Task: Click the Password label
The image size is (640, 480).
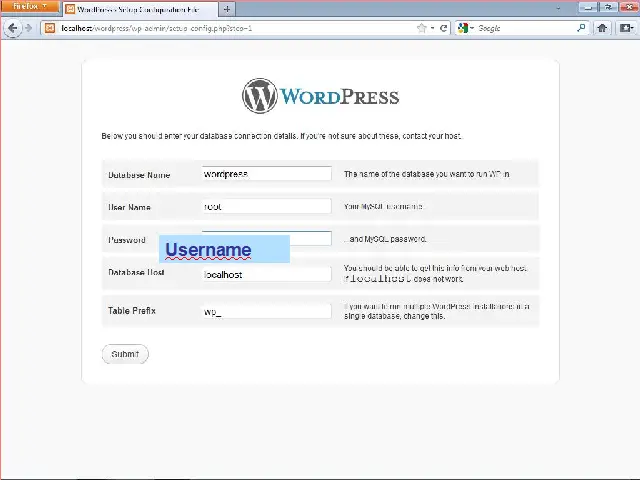Action: [x=127, y=240]
